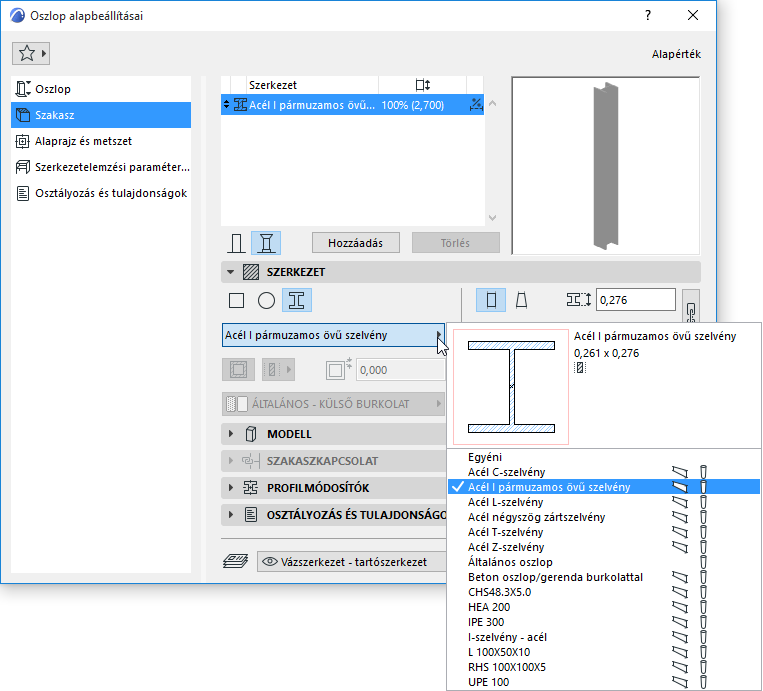763x691 pixels.
Task: Choose Egyéni from profile list
Action: click(x=603, y=457)
